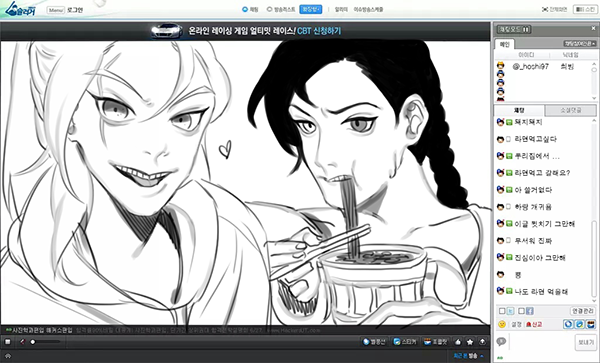Screen dimensions: 600x363
Task: Click the volume slider in player bar
Action: click(x=45, y=342)
